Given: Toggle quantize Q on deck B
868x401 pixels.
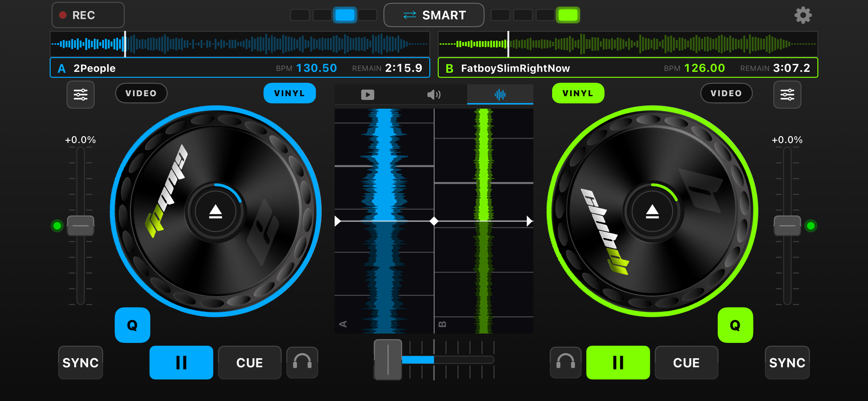Looking at the screenshot, I should click(735, 325).
